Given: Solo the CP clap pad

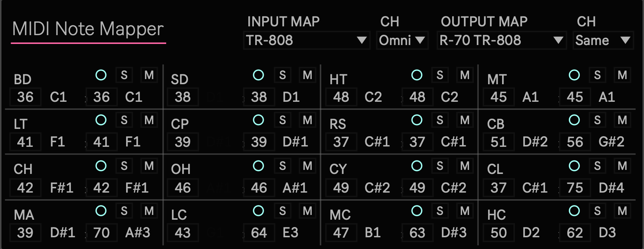Looking at the screenshot, I should 282,120.
